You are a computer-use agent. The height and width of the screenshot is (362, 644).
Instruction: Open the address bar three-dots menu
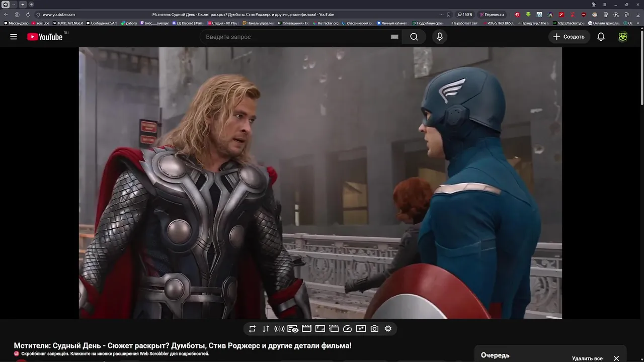coord(441,15)
